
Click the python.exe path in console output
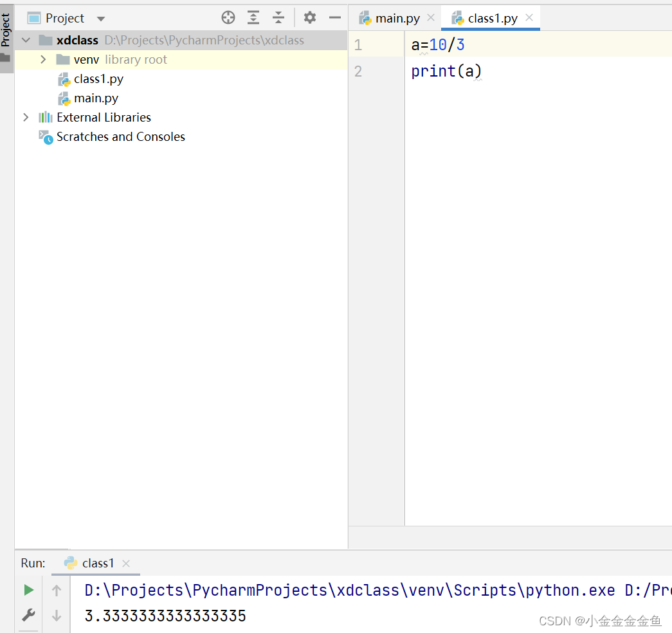[x=349, y=591]
